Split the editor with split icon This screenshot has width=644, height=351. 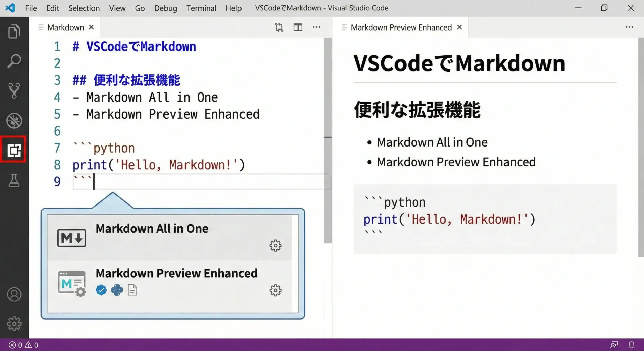click(x=298, y=27)
